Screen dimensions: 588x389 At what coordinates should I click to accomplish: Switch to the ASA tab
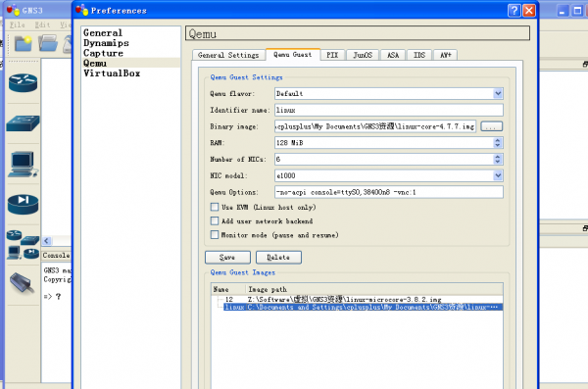click(x=393, y=55)
